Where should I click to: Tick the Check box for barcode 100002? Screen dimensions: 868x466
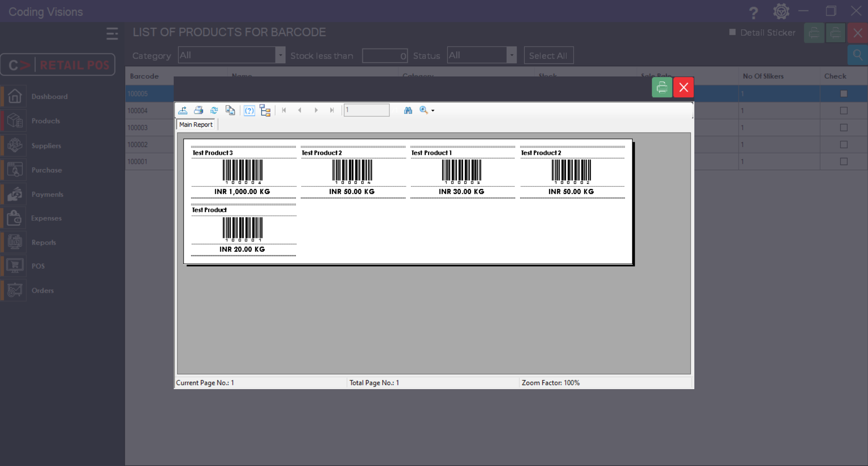pos(844,144)
